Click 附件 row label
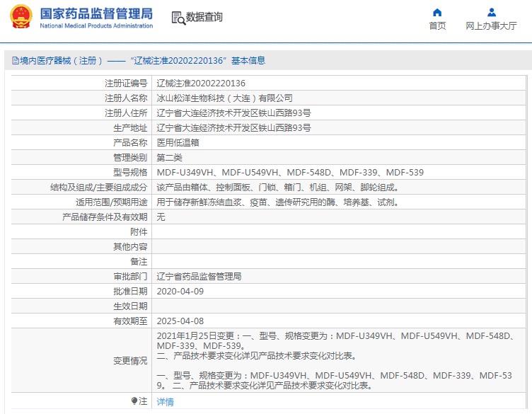Image resolution: width=532 pixels, height=414 pixels. 139,232
